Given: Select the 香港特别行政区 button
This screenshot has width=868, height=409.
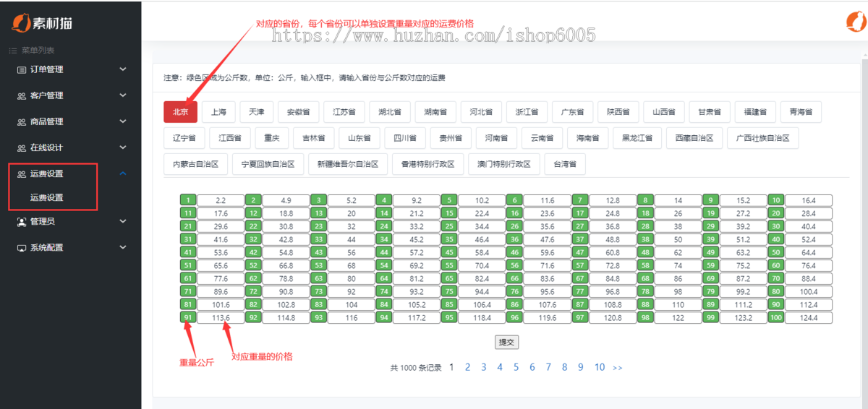Looking at the screenshot, I should tap(428, 164).
